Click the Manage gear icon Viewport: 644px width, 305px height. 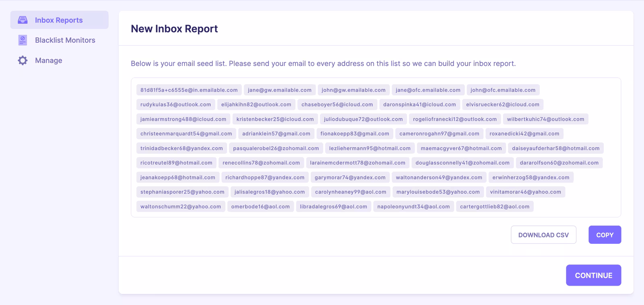click(x=23, y=60)
